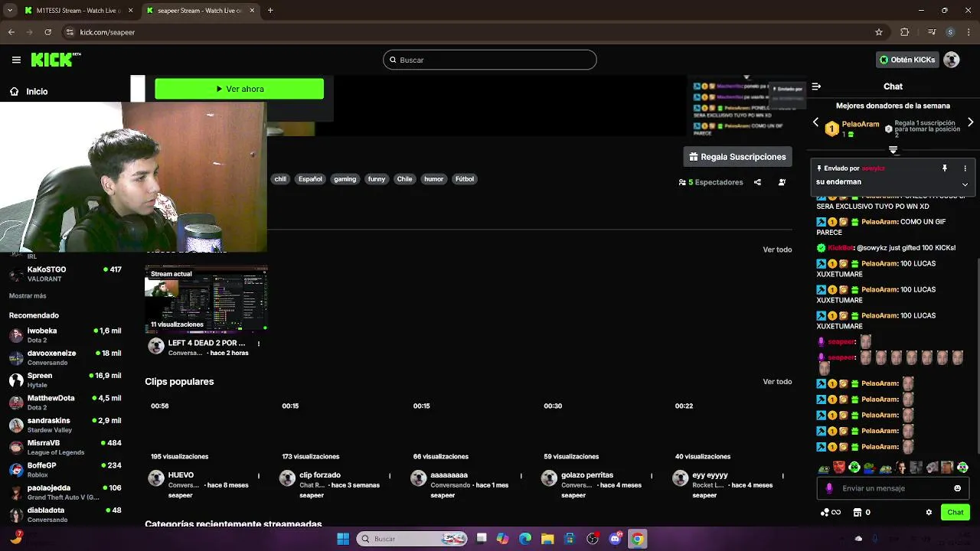Open BoffeGP recommended channel
Viewport: 980px width, 551px height.
[x=65, y=470]
